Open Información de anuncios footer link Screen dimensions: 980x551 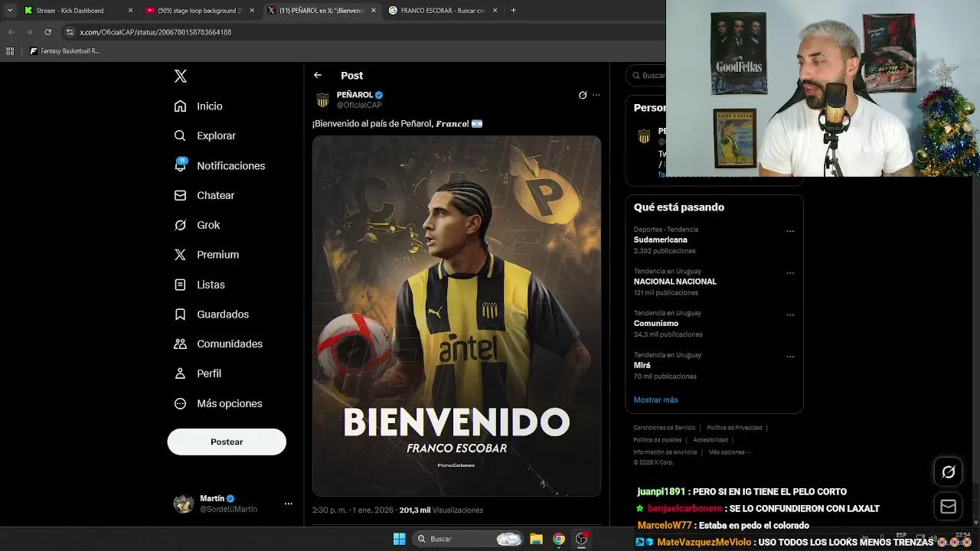click(x=665, y=452)
